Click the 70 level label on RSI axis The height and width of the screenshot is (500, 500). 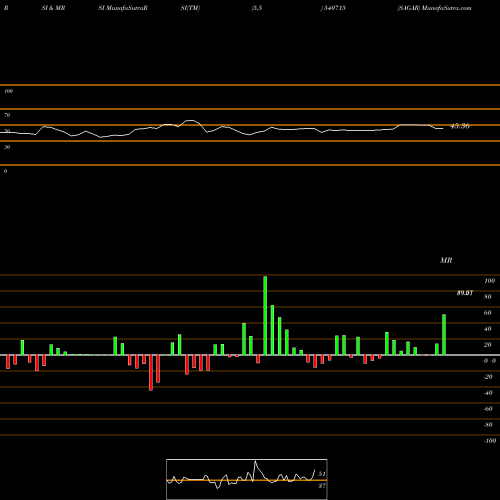coord(7,115)
